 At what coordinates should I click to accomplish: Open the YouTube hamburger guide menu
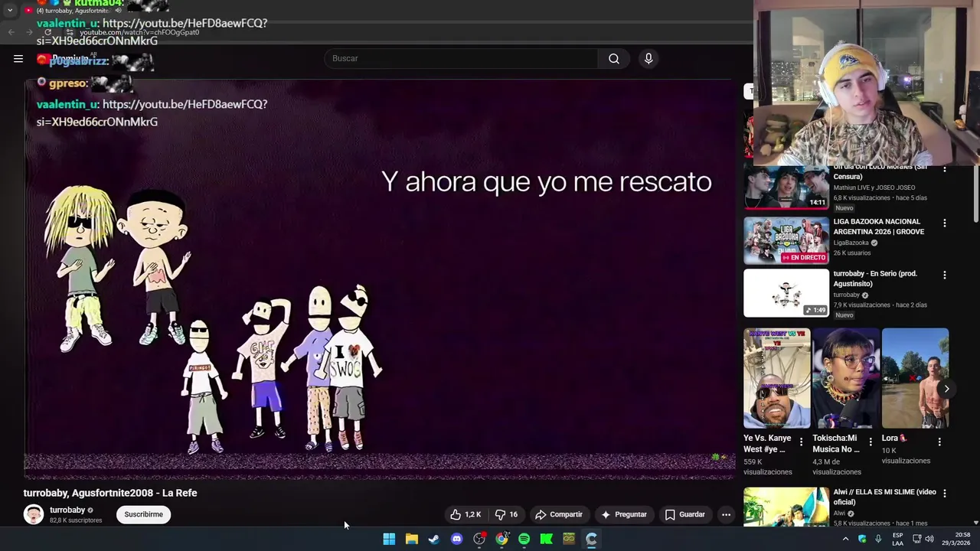point(18,58)
